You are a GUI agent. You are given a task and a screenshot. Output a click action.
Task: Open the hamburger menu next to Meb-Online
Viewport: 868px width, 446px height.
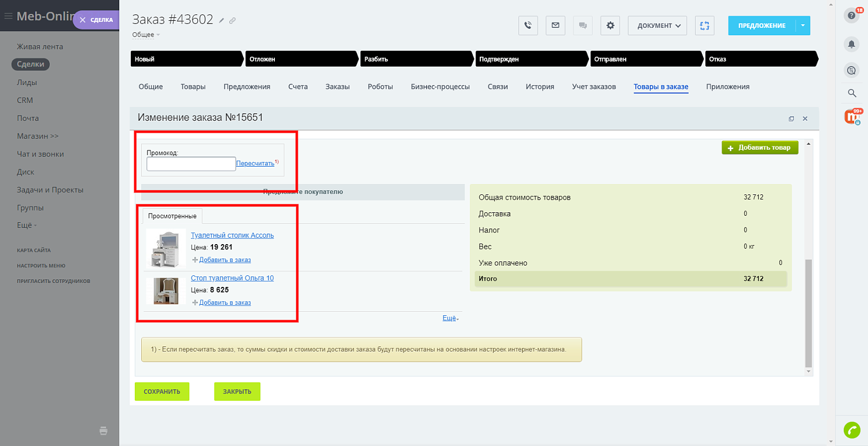click(8, 16)
